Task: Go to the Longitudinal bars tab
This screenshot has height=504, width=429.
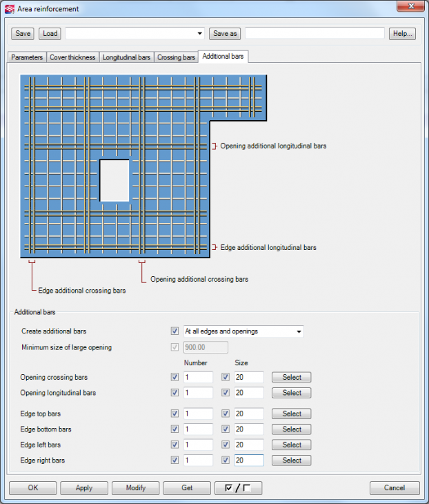Action: pos(126,57)
